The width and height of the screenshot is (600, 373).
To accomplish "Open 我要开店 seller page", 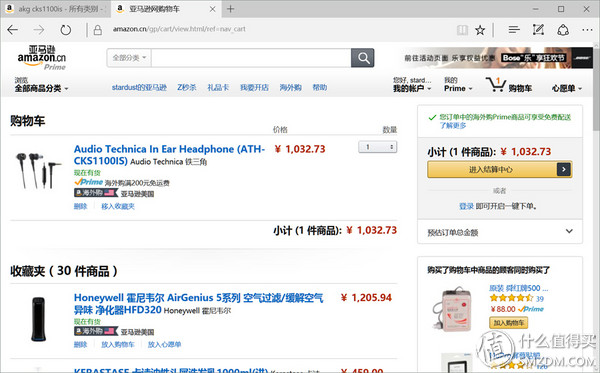I will coord(254,88).
